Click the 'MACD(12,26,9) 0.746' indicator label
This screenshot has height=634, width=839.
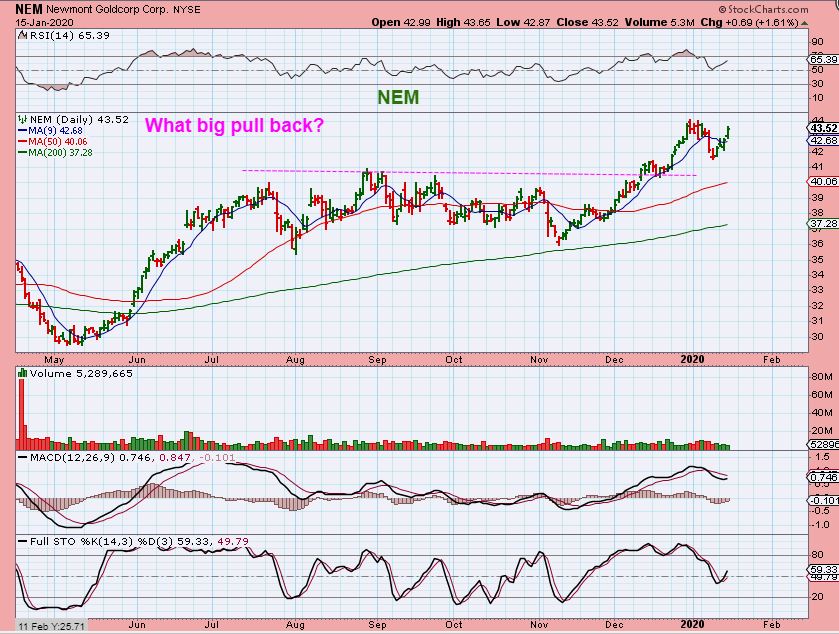(x=90, y=457)
